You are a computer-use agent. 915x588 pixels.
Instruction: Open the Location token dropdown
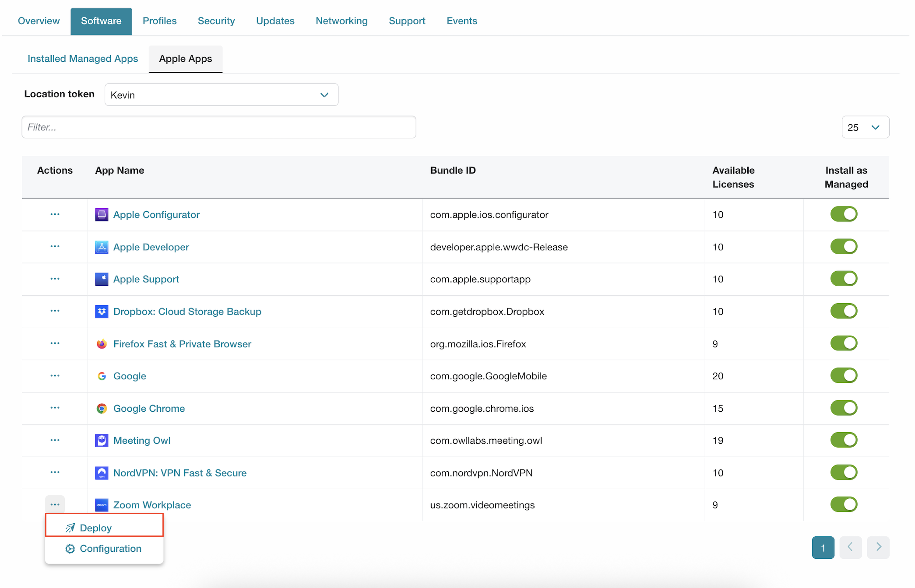pyautogui.click(x=221, y=95)
